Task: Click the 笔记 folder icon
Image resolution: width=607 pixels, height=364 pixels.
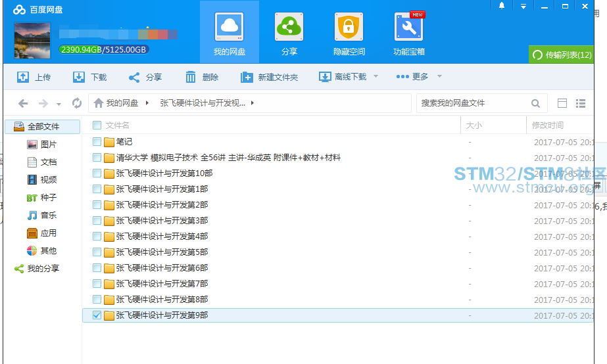Action: point(109,142)
